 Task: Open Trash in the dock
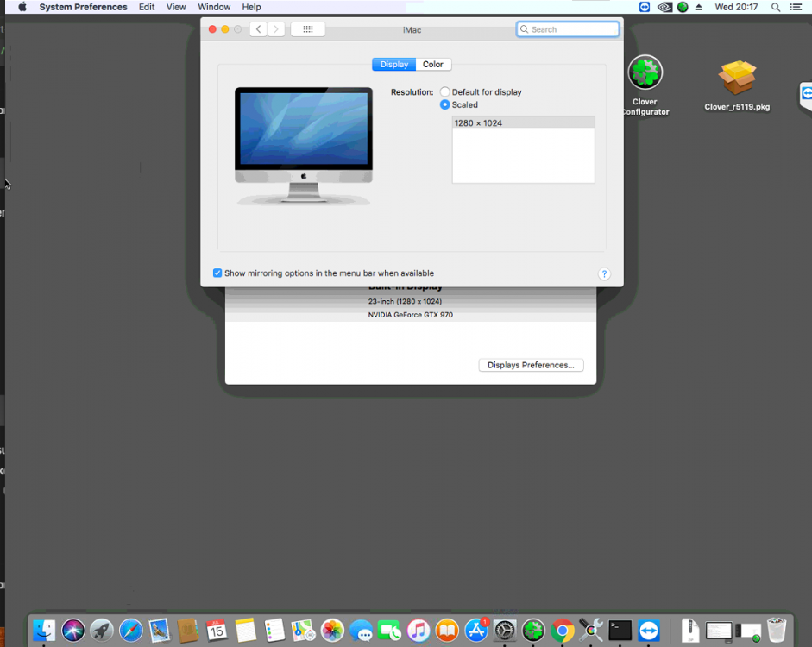pyautogui.click(x=777, y=630)
